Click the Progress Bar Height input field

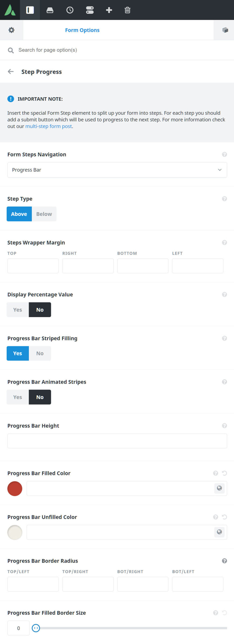coord(117,440)
